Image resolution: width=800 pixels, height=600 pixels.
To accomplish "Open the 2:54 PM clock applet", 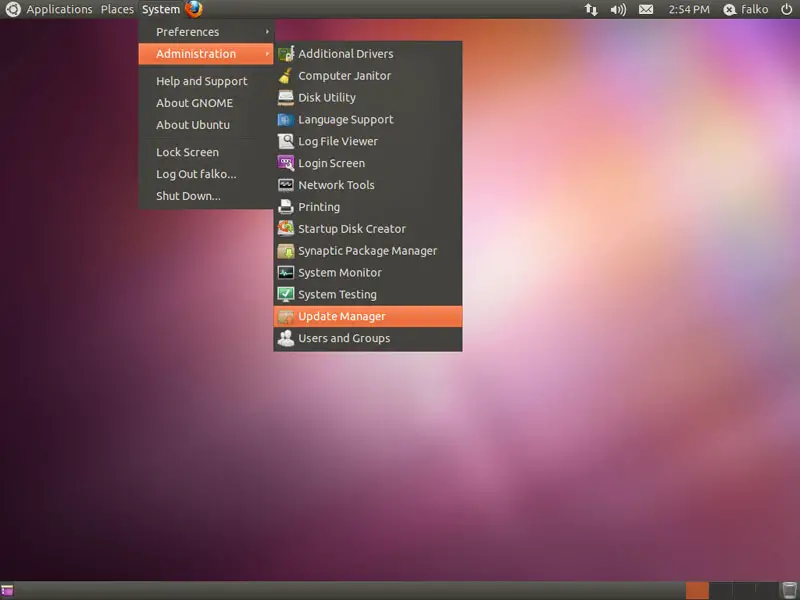I will tap(689, 10).
